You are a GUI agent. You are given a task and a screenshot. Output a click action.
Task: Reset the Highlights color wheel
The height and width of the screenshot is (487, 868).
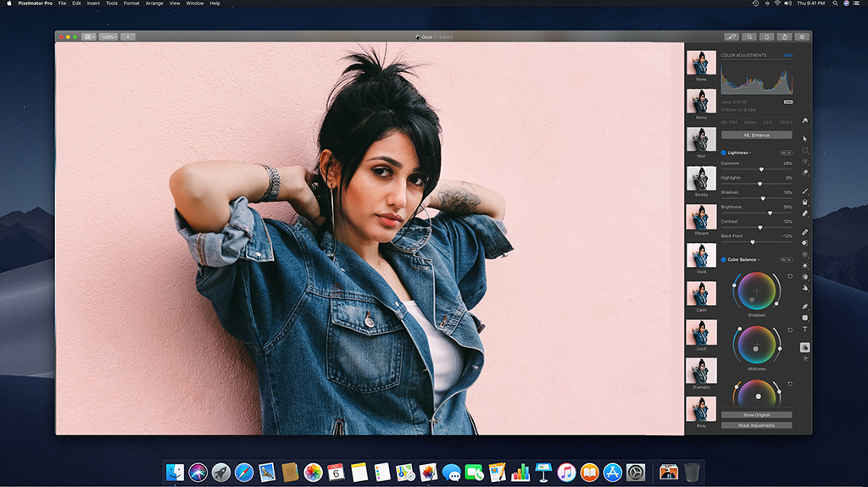point(790,384)
